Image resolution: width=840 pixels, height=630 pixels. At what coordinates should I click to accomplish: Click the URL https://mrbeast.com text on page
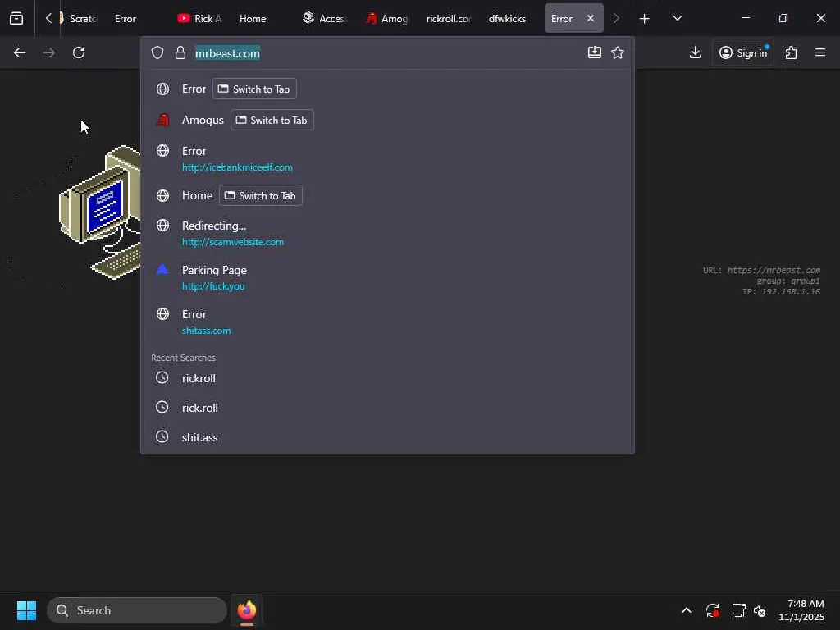(x=761, y=270)
